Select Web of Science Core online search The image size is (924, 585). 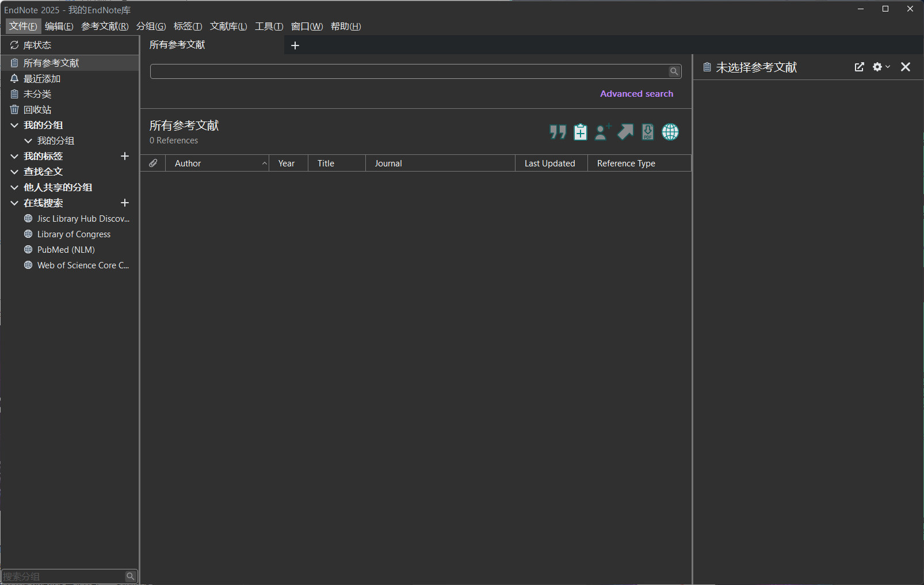[77, 265]
